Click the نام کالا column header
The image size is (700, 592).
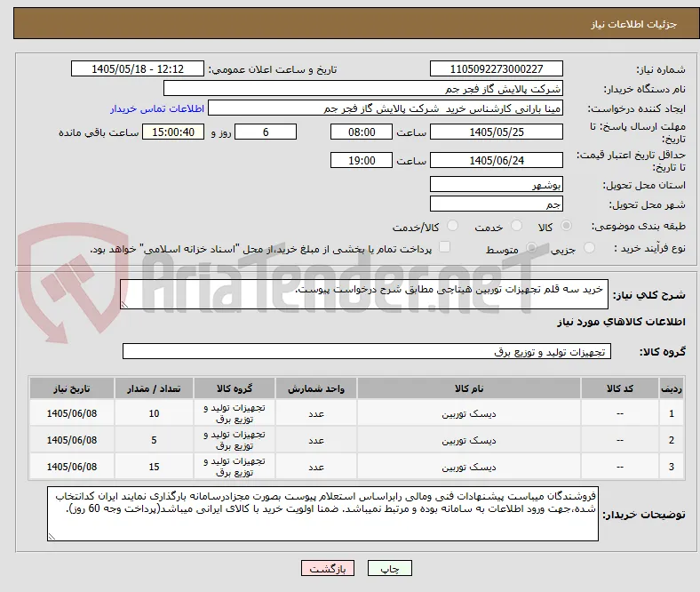pos(469,388)
